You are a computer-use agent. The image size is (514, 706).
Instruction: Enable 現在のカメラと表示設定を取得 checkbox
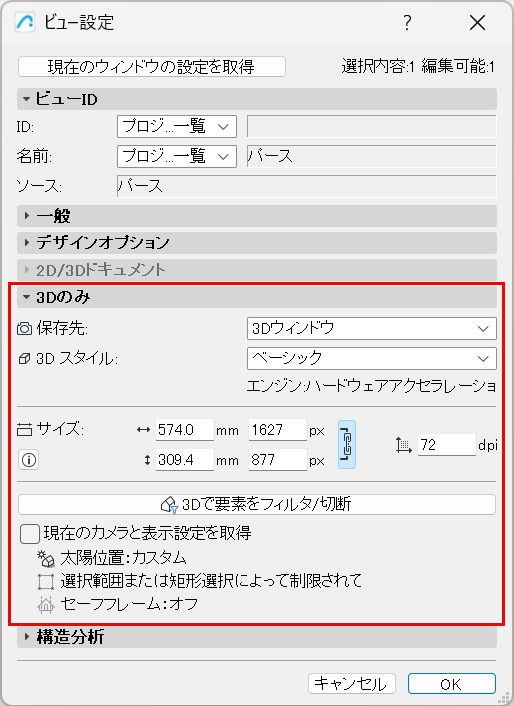click(30, 534)
